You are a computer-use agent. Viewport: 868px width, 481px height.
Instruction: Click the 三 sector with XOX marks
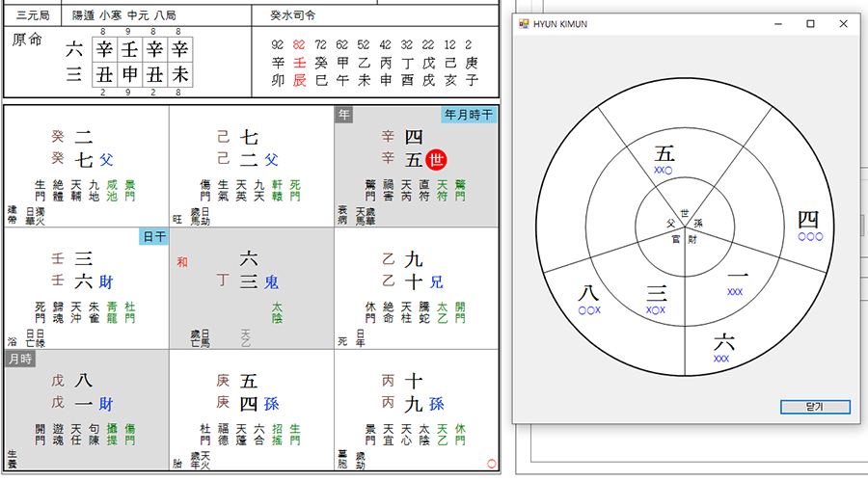(x=657, y=293)
